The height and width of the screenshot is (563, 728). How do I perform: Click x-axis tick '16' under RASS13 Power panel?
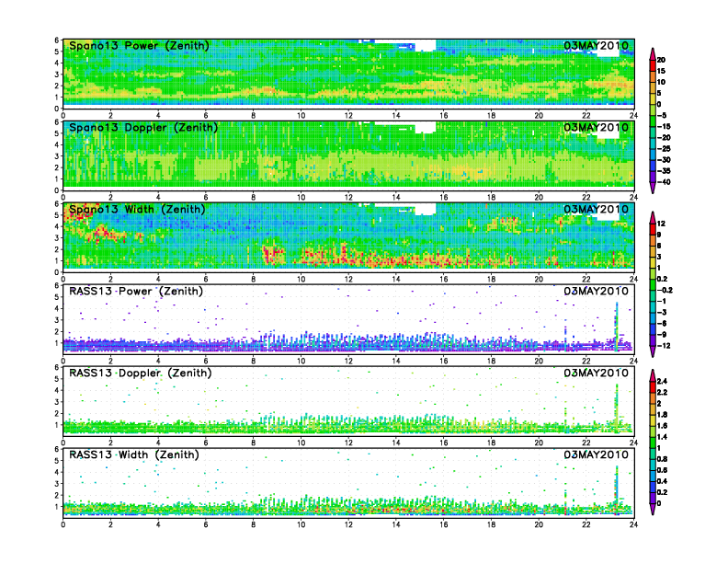tap(443, 361)
